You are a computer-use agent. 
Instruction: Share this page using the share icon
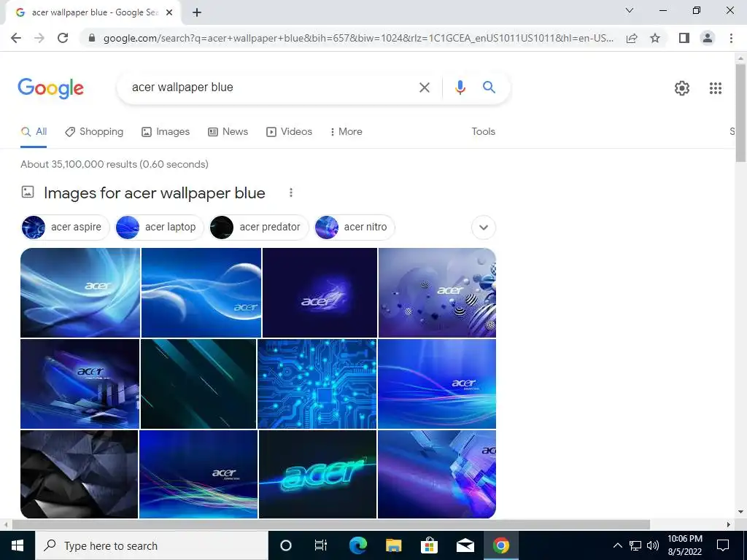pos(632,38)
